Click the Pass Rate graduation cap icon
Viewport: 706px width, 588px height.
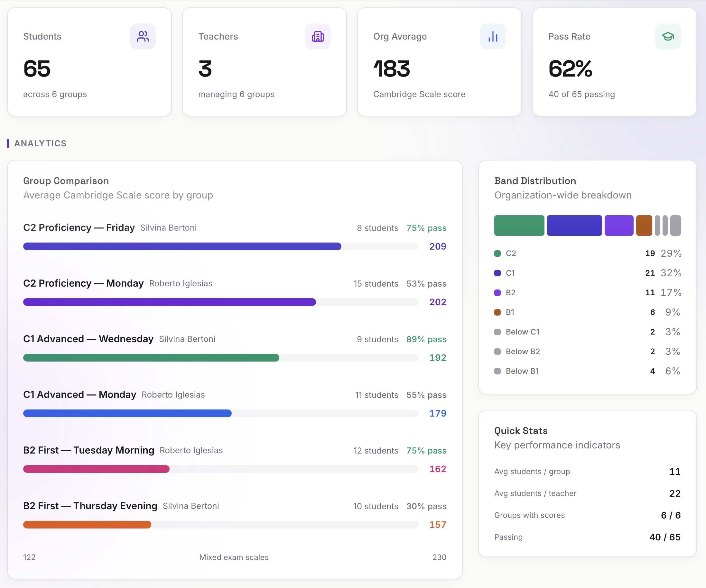[x=668, y=36]
